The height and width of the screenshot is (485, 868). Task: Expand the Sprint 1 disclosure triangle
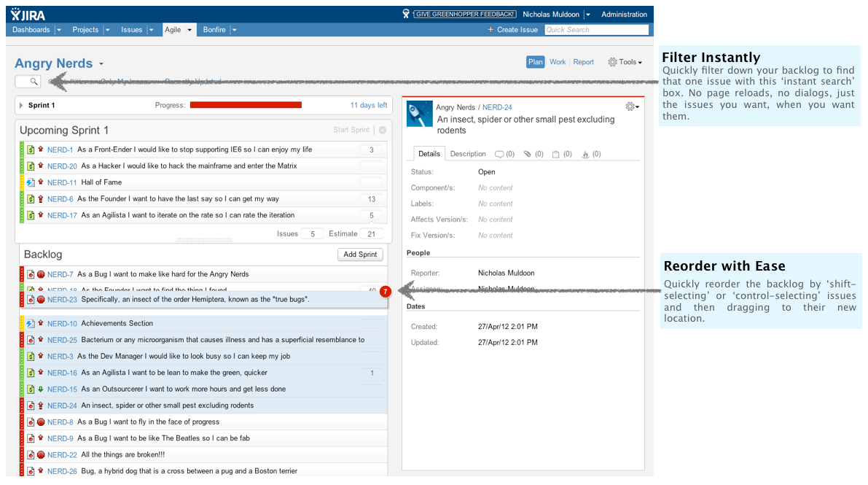pos(21,106)
